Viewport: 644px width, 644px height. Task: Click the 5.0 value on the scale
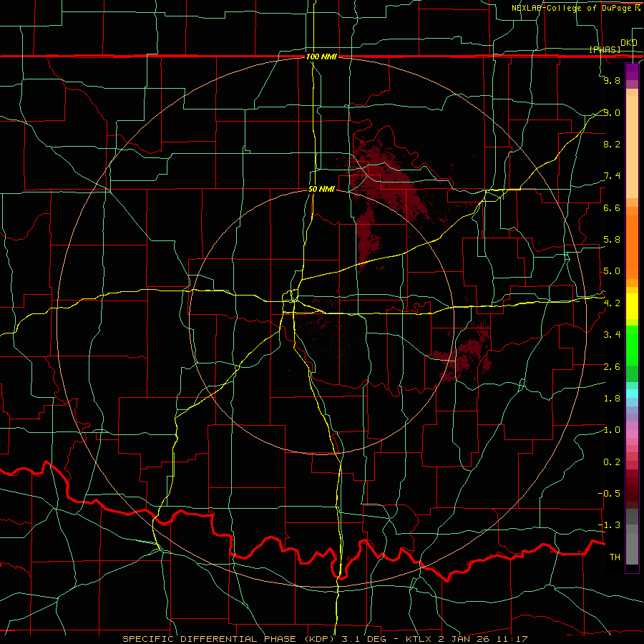point(612,271)
